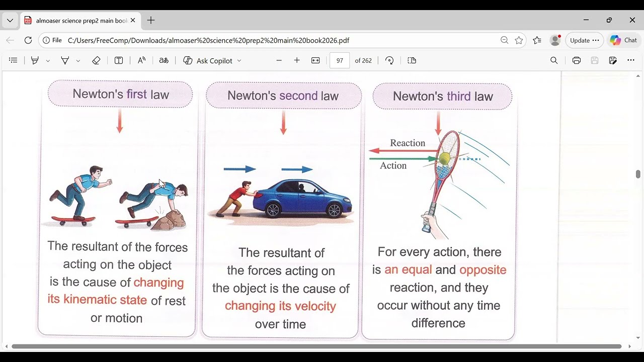Click the "Reaction" label
This screenshot has width=644, height=362.
coord(408,143)
